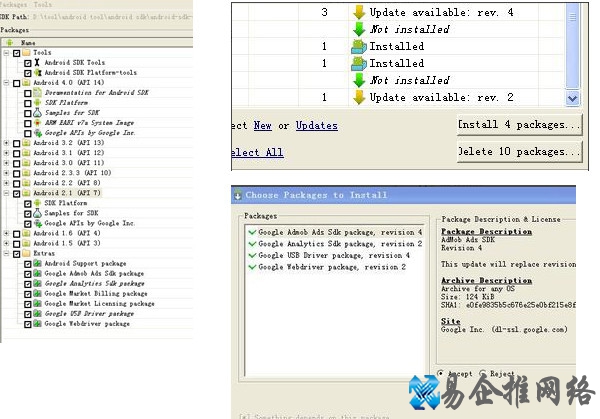
Task: Expand the Android 2.2 (API 8) node
Action: (6, 183)
